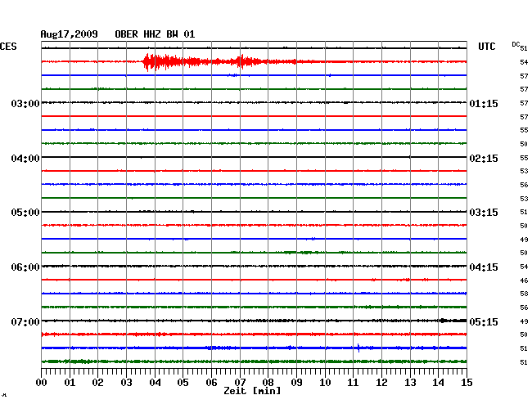
Task: Click the 00 minute axis tick label
Action: click(x=42, y=383)
